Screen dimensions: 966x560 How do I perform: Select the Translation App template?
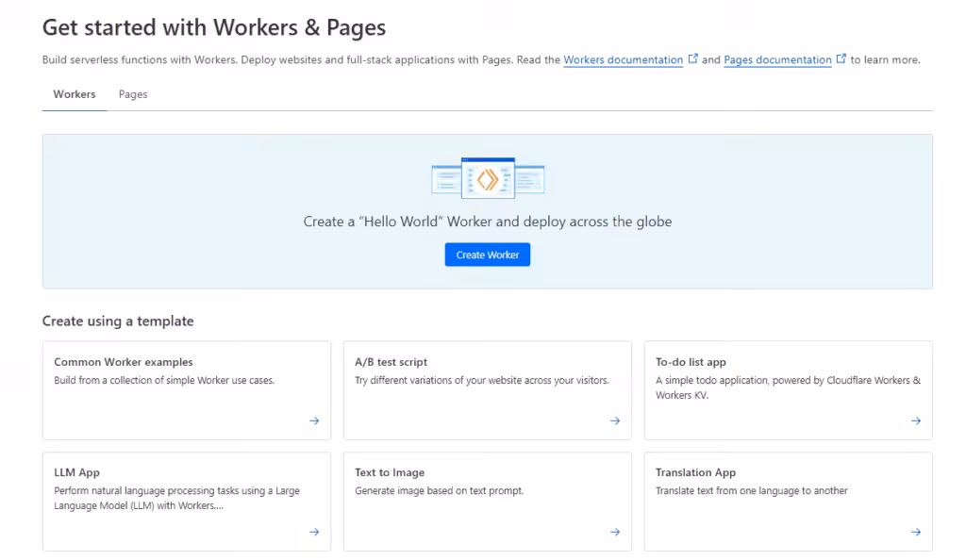point(788,501)
